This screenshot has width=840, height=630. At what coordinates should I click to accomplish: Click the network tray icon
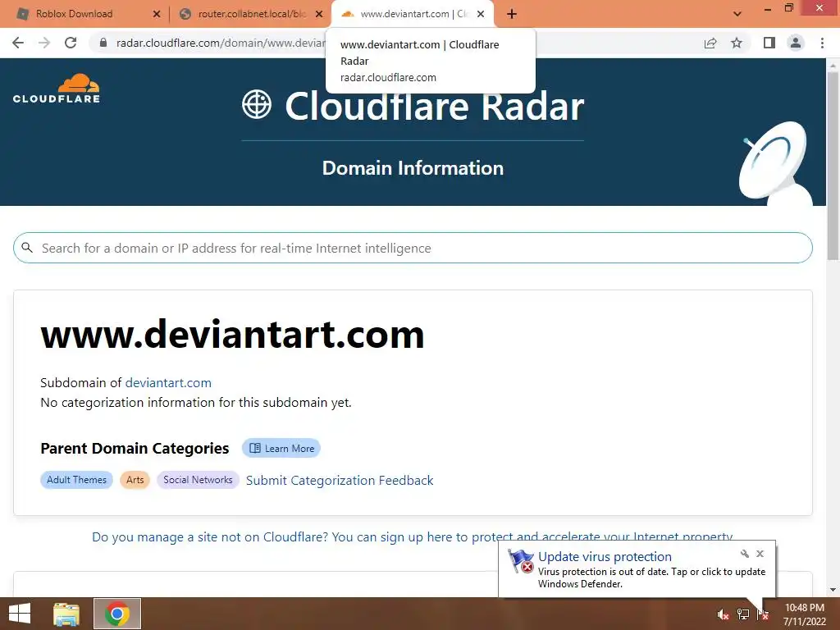click(x=743, y=614)
